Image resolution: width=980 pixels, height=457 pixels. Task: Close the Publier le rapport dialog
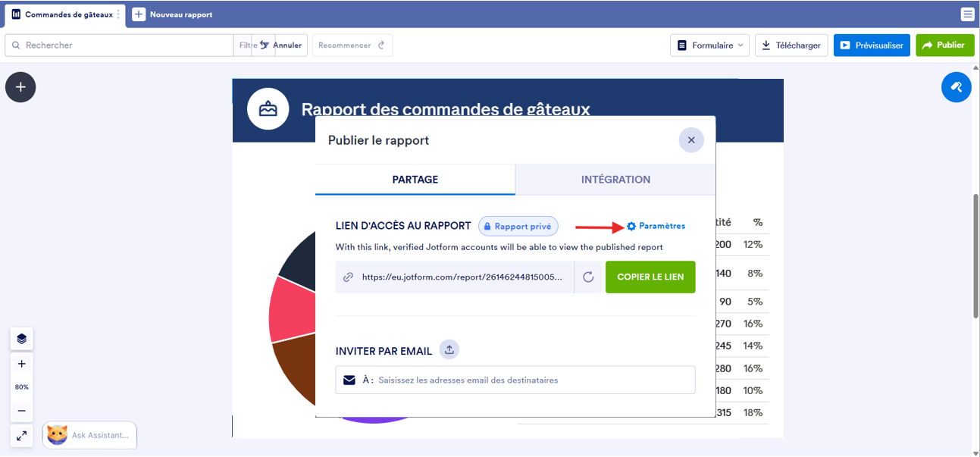pos(691,140)
